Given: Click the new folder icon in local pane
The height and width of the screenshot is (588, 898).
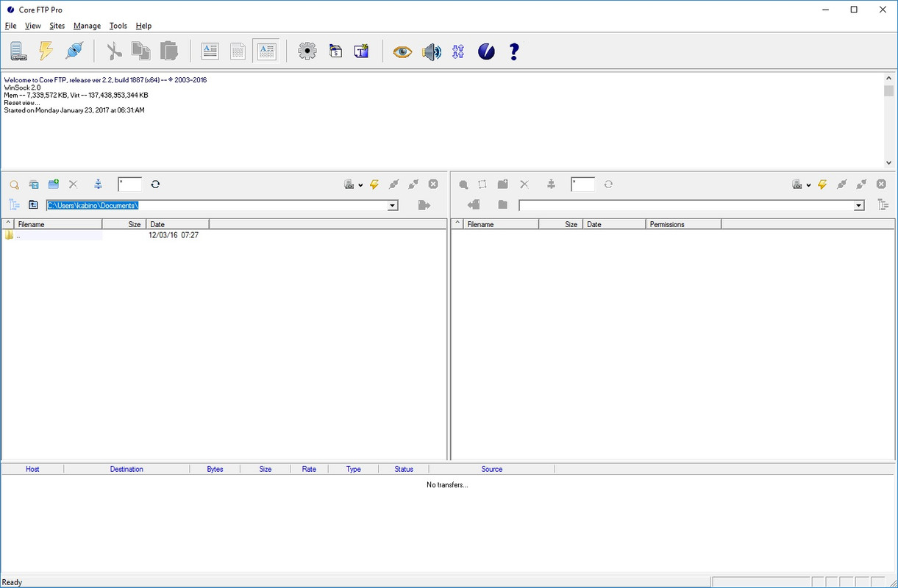Looking at the screenshot, I should (54, 184).
